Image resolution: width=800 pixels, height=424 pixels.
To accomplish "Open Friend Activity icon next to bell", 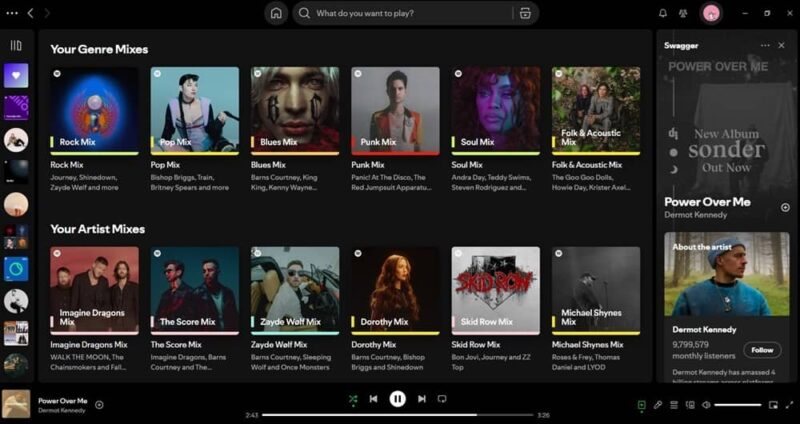I will pos(683,13).
